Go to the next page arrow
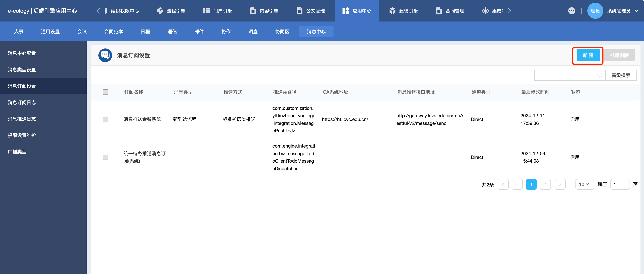Screen dimensions: 644x274 click(545, 184)
